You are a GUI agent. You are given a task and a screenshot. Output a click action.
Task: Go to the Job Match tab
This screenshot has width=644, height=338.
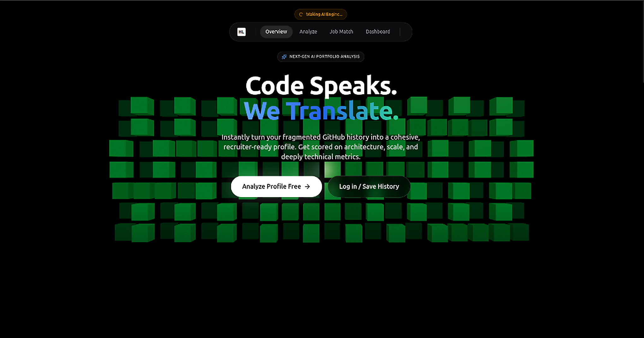click(341, 32)
